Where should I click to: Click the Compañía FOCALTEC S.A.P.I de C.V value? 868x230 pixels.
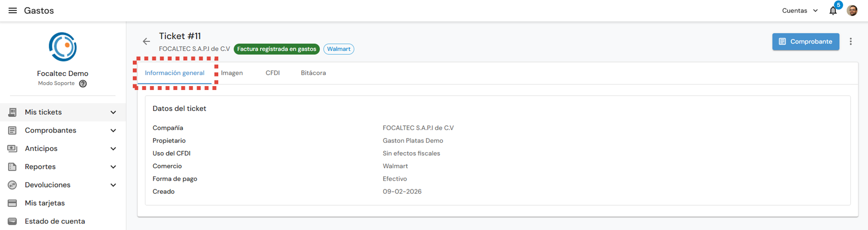(418, 128)
